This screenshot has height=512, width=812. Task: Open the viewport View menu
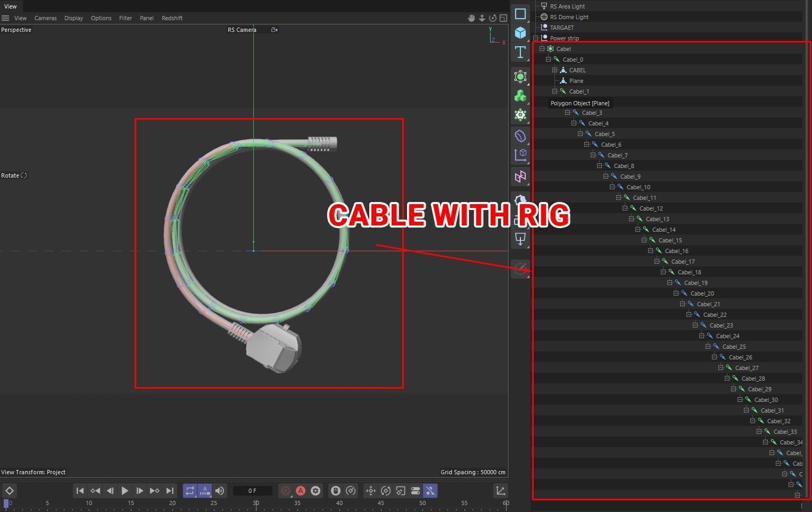(20, 18)
